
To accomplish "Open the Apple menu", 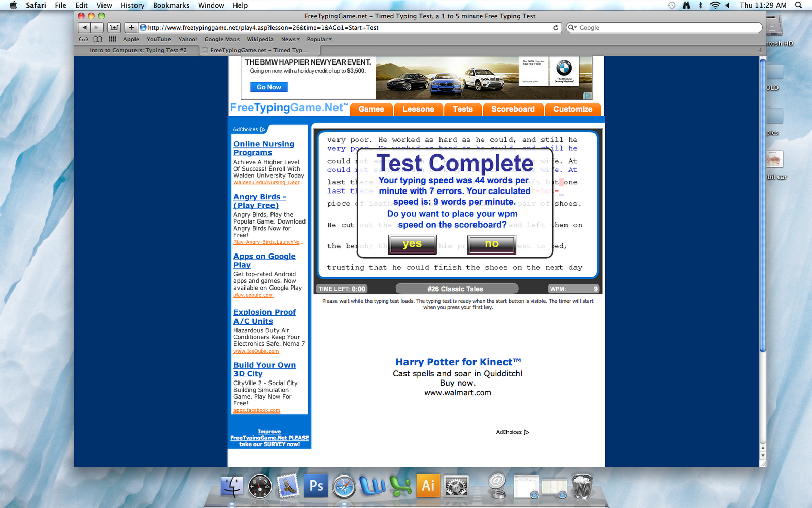I will (13, 5).
